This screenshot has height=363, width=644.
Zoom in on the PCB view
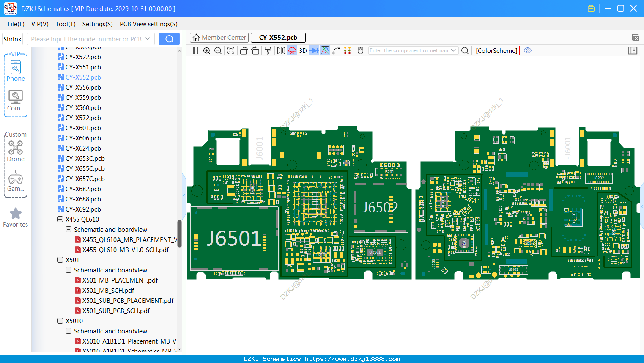click(x=207, y=50)
